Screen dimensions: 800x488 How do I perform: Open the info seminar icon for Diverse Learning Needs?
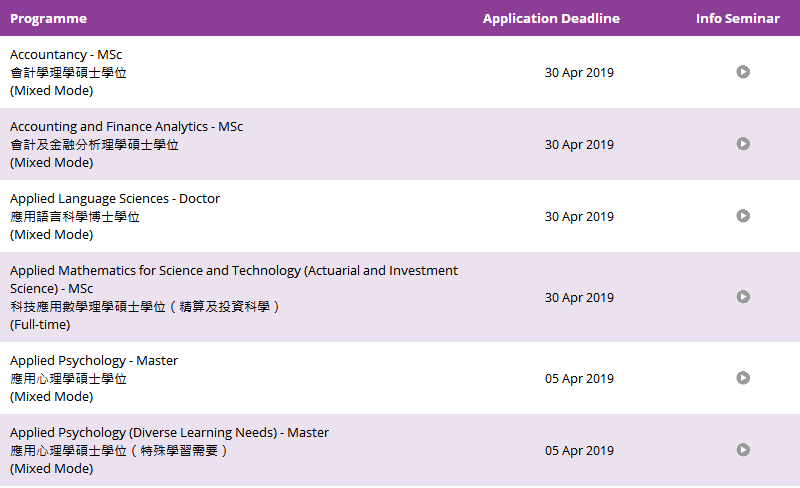coord(743,450)
